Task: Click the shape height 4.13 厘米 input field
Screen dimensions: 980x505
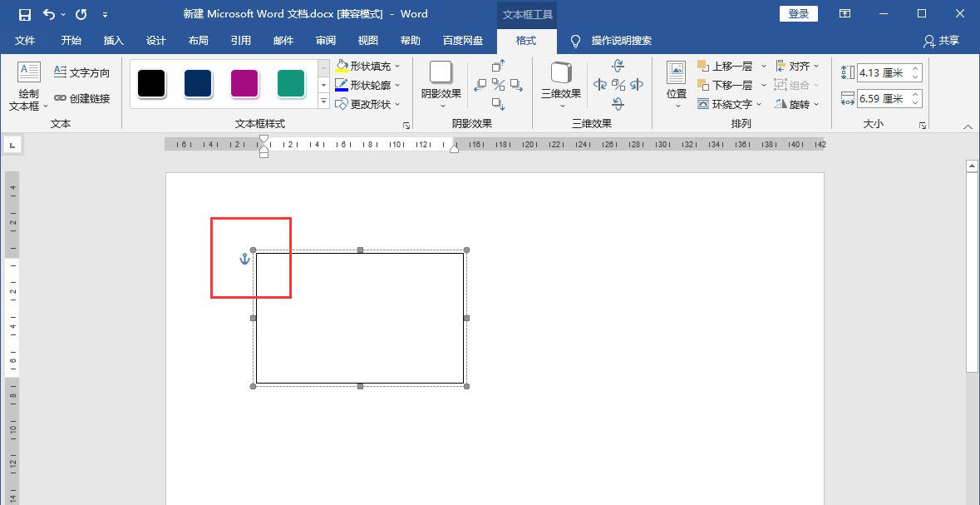Action: click(881, 73)
